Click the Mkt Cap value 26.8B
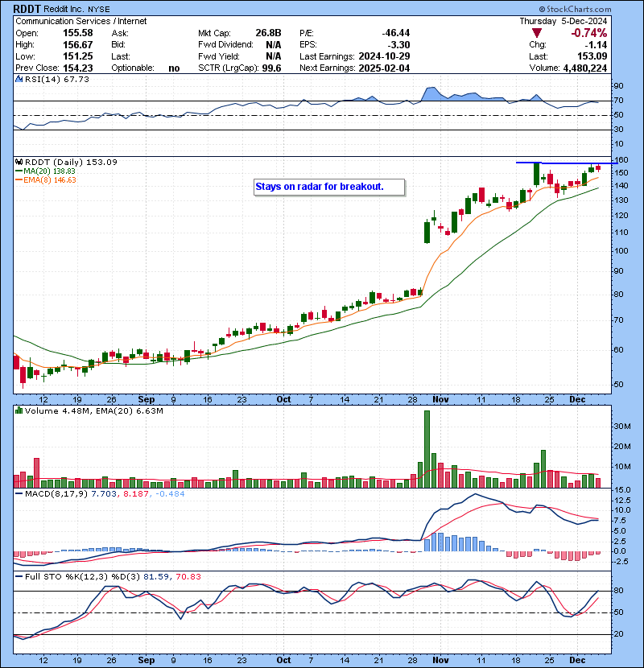Image resolution: width=644 pixels, height=668 pixels. [x=268, y=33]
